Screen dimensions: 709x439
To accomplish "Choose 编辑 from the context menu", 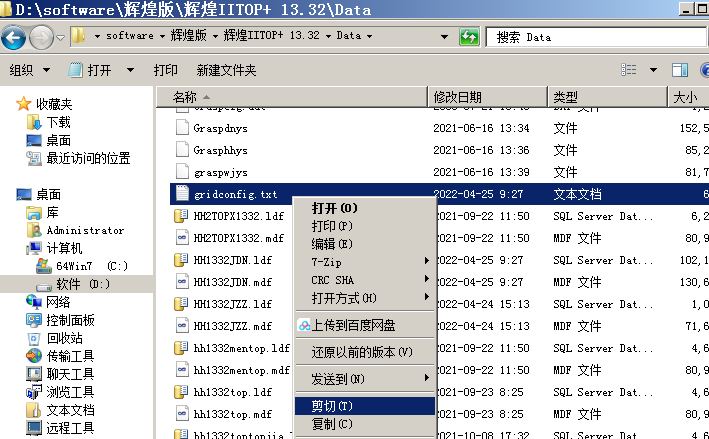I will 332,243.
